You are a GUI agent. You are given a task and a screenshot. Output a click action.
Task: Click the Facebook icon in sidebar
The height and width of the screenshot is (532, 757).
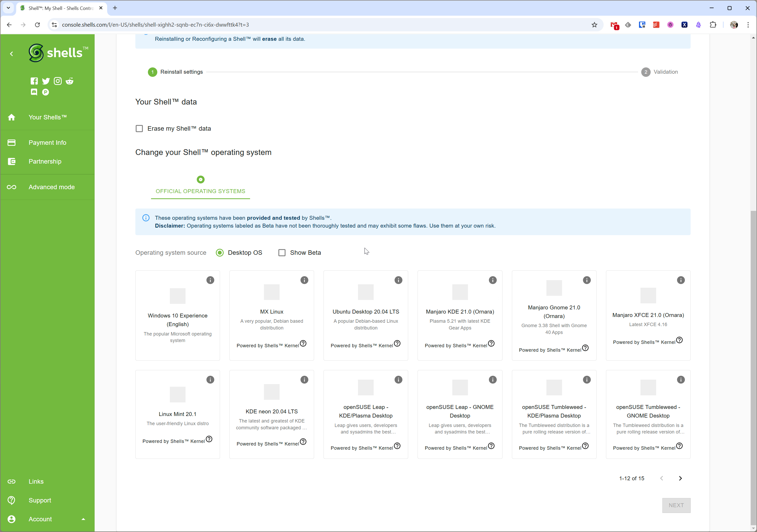point(34,81)
